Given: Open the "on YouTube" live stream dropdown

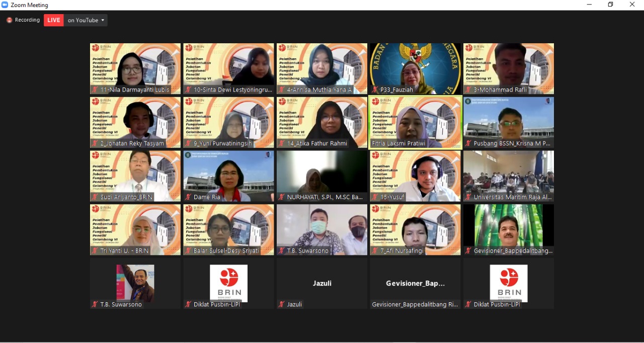Looking at the screenshot, I should [86, 20].
